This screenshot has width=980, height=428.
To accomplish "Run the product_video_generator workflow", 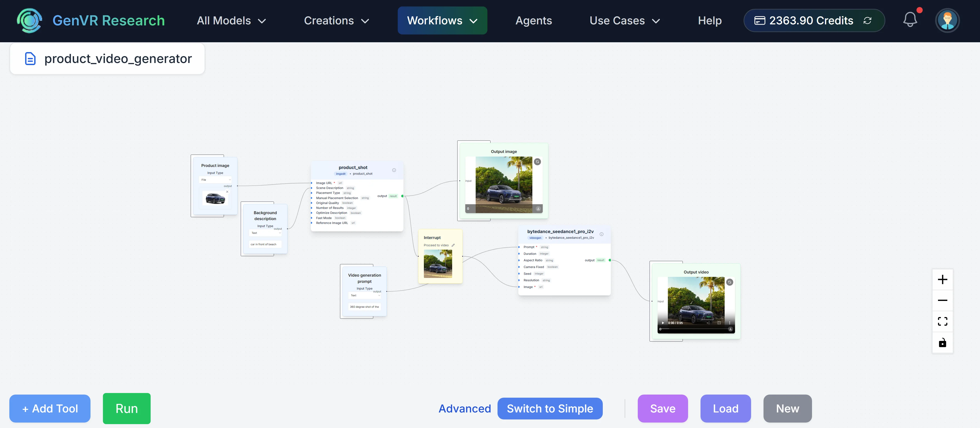I will pyautogui.click(x=126, y=408).
